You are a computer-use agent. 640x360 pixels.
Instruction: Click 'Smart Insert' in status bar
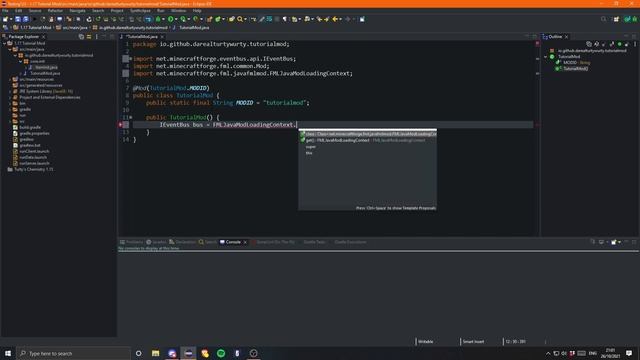click(x=473, y=342)
